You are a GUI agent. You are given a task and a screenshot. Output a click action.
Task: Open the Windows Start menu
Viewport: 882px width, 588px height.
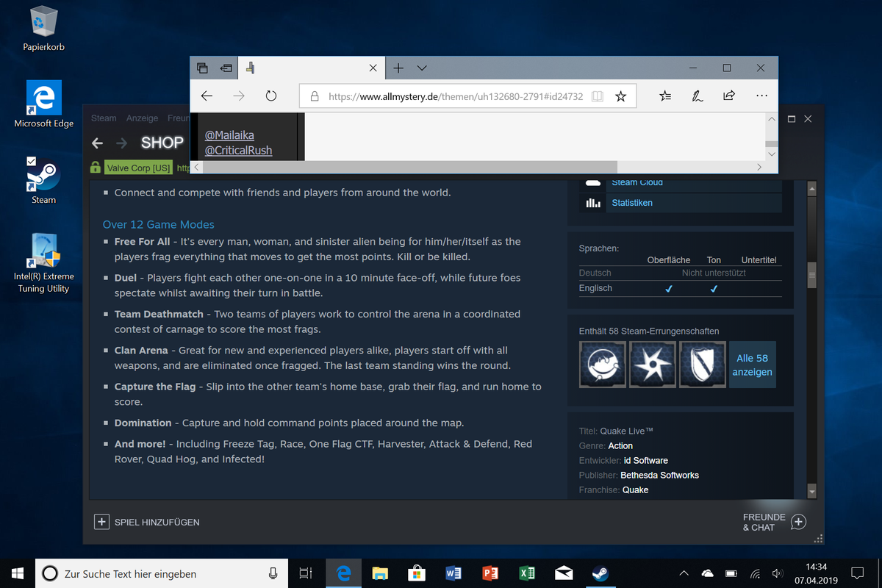point(18,573)
